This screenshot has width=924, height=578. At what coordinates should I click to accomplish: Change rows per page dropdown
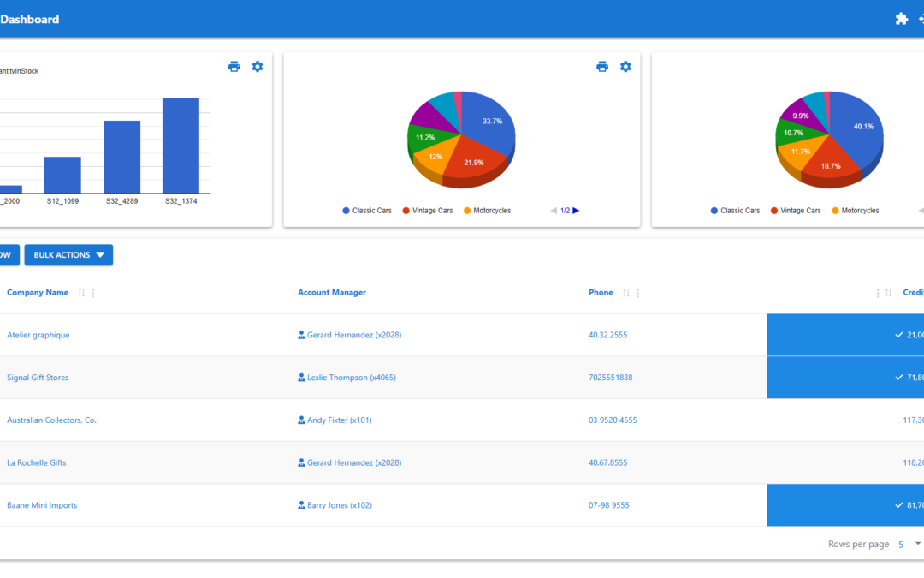coord(909,544)
